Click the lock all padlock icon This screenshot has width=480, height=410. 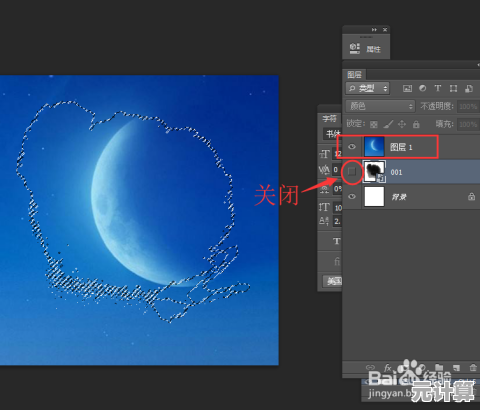tap(416, 124)
